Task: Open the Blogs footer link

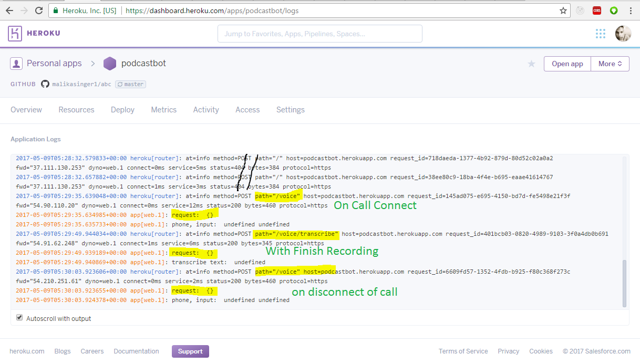Action: [63, 351]
